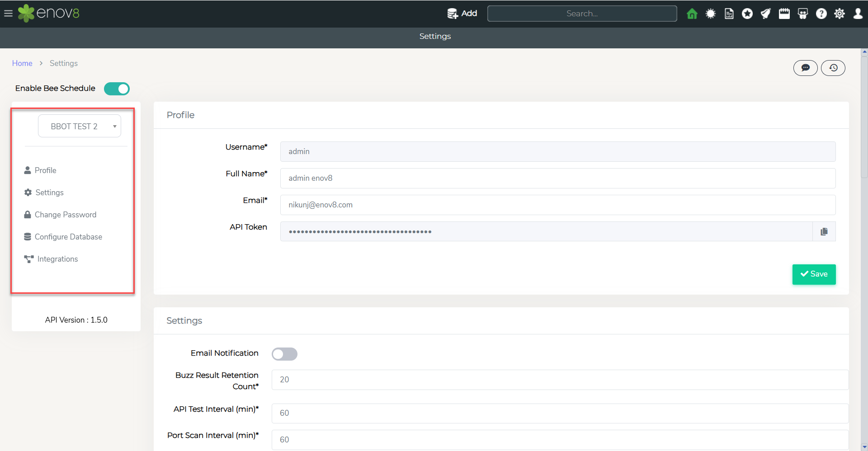Follow the Home breadcrumb link

click(22, 63)
